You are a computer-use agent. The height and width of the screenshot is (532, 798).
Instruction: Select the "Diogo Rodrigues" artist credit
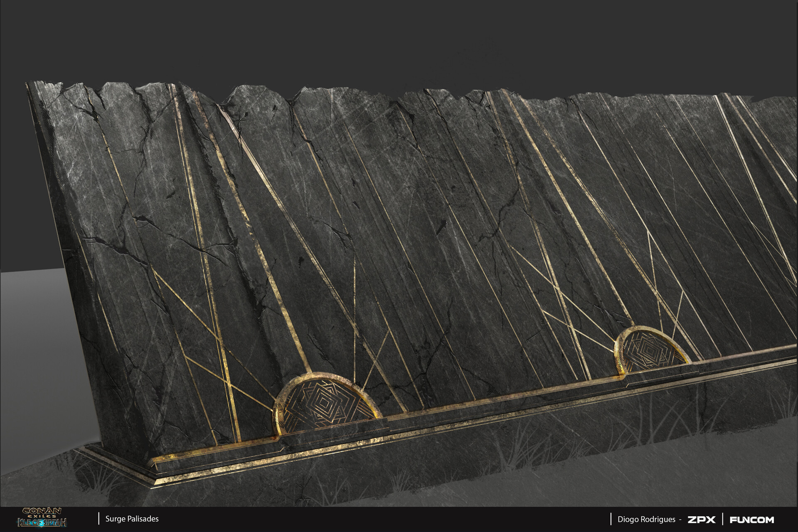pyautogui.click(x=646, y=520)
